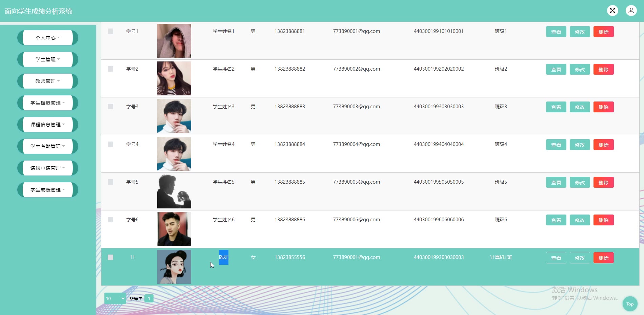The image size is (644, 315).
Task: Open the photo thumbnail of 学生姓名3
Action: click(x=174, y=116)
